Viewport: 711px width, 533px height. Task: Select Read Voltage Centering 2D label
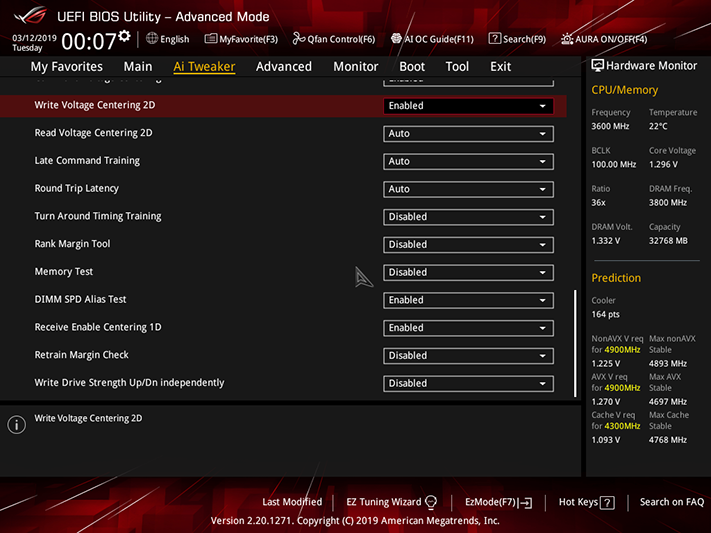coord(93,132)
